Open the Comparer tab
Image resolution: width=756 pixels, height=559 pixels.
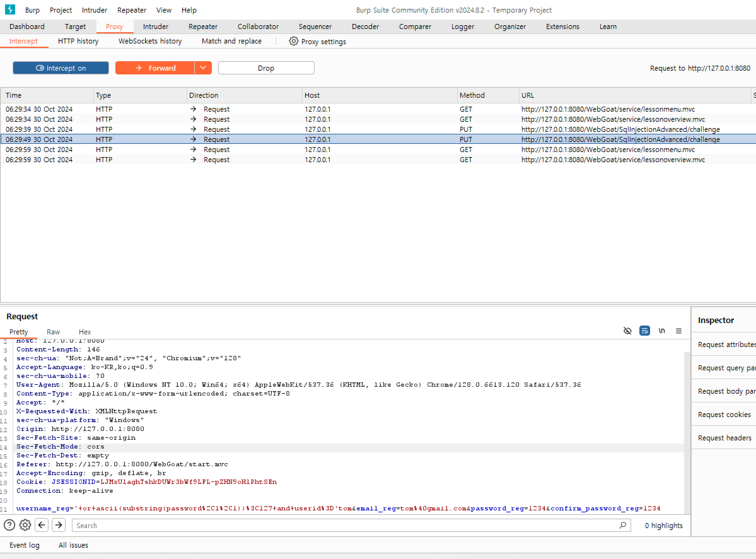click(415, 26)
